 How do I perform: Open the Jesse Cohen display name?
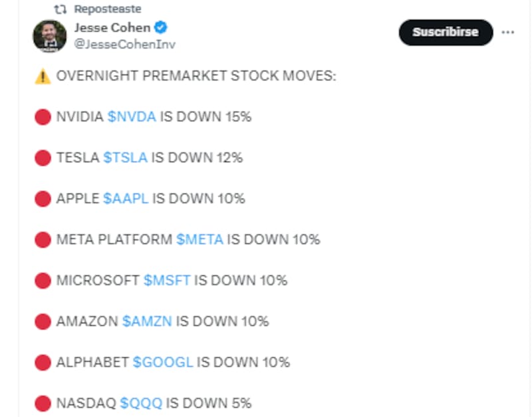[x=112, y=28]
